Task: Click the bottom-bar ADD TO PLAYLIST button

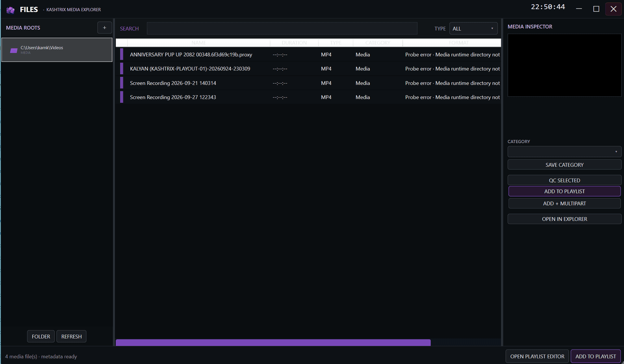Action: click(595, 357)
